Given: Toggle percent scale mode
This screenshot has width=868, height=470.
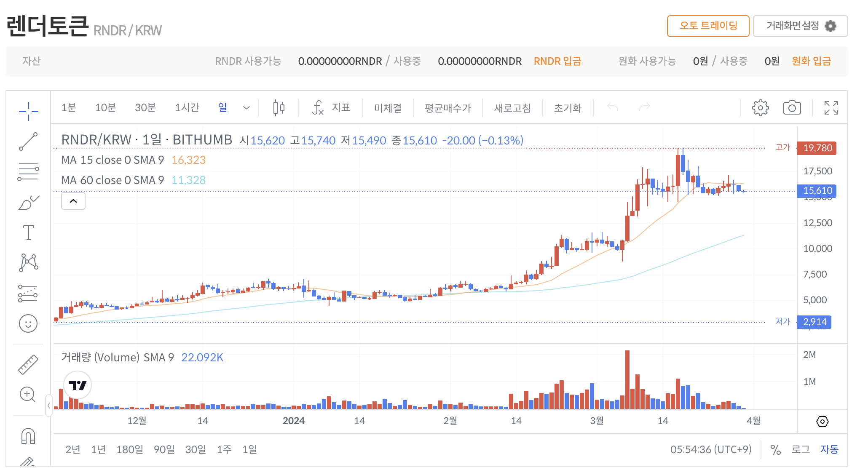Looking at the screenshot, I should point(775,450).
